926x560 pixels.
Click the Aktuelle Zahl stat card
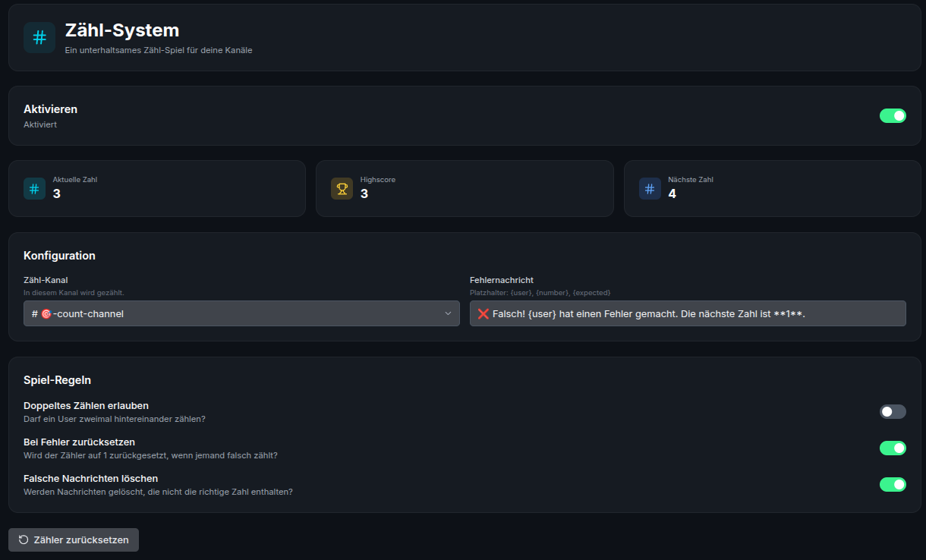pyautogui.click(x=156, y=188)
